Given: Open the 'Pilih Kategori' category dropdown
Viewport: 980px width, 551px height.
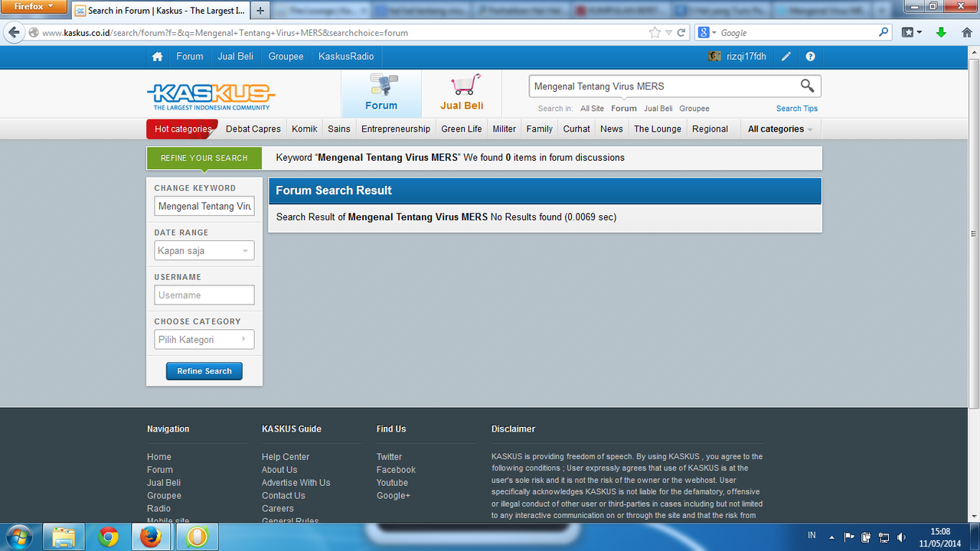Looking at the screenshot, I should pos(204,340).
